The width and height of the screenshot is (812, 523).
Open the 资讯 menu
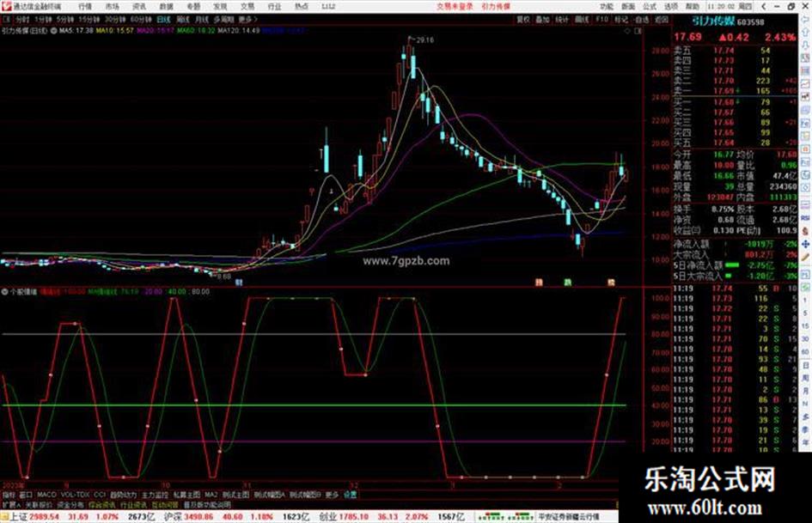pyautogui.click(x=139, y=6)
